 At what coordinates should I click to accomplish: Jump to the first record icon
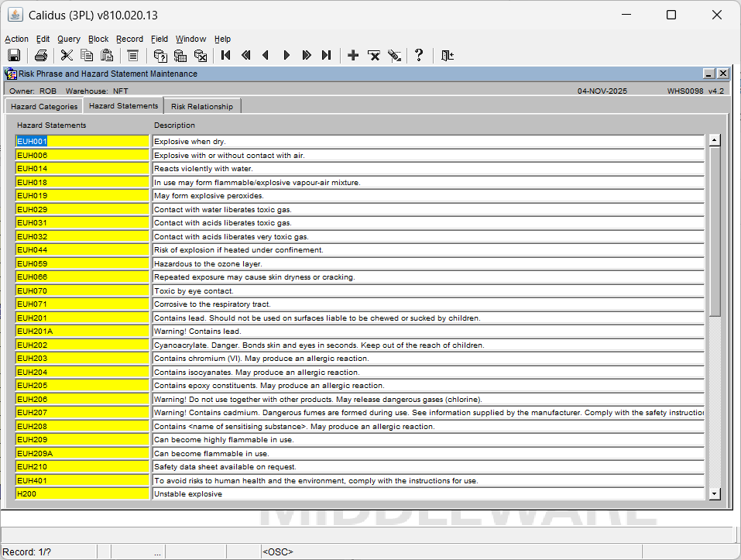coord(225,55)
